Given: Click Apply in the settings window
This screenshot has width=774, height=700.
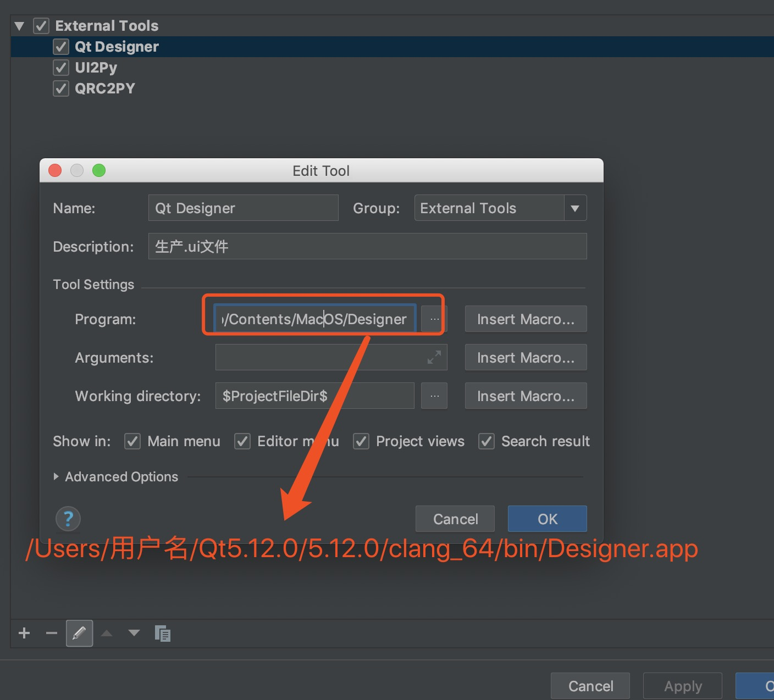Looking at the screenshot, I should pyautogui.click(x=683, y=686).
